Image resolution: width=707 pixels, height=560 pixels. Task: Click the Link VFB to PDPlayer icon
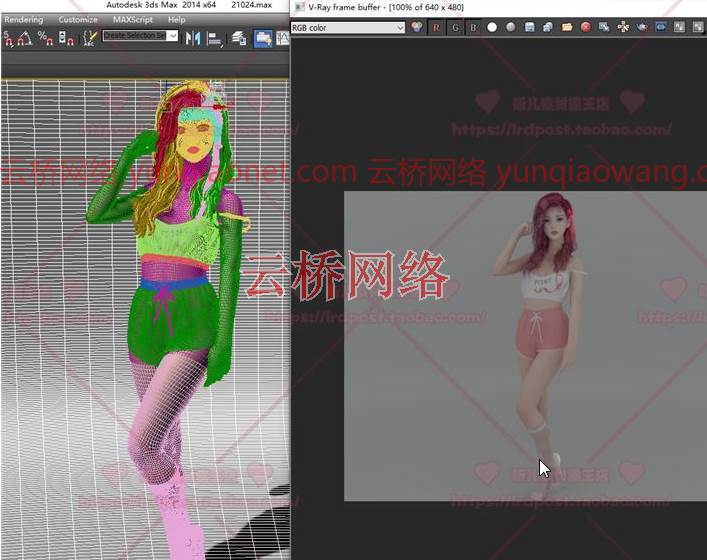(679, 27)
